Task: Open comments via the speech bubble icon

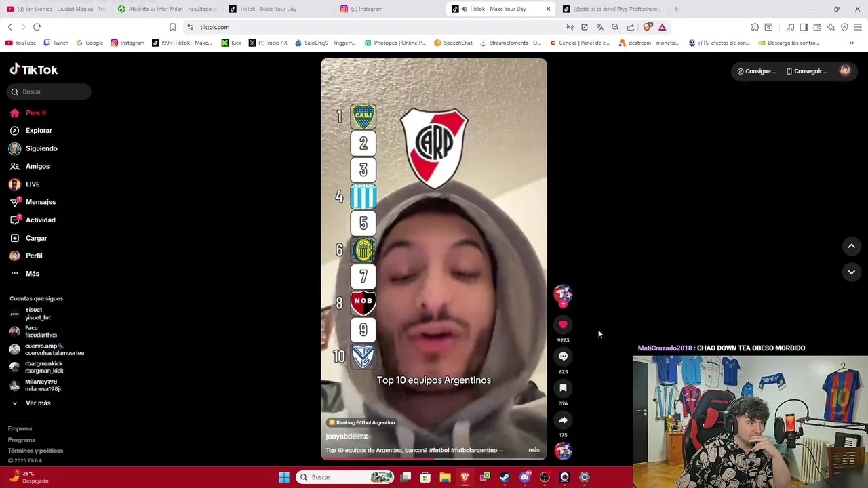Action: 563,357
